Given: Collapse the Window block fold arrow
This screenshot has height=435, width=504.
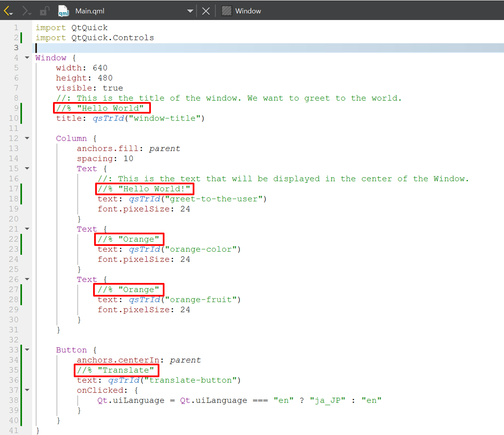Looking at the screenshot, I should point(27,58).
